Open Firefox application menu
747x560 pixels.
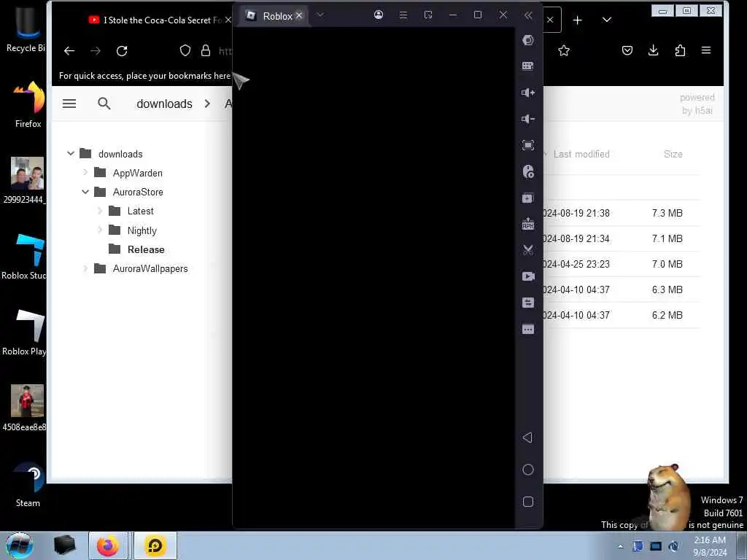706,50
